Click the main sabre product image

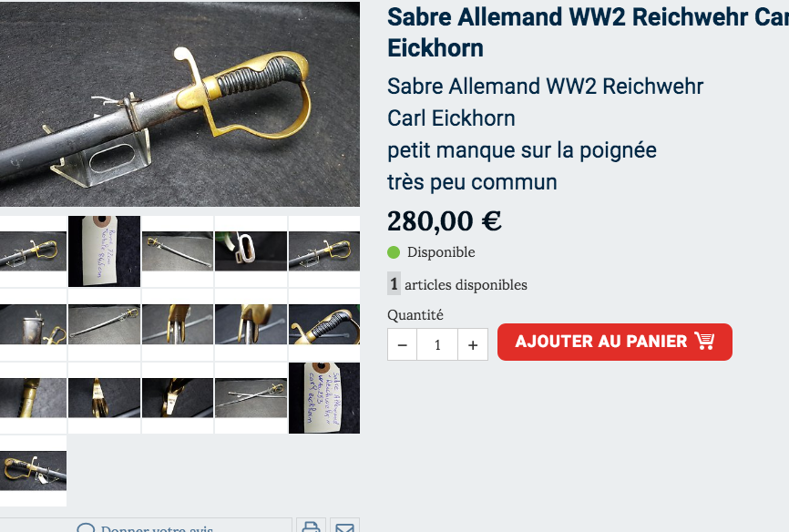point(179,104)
